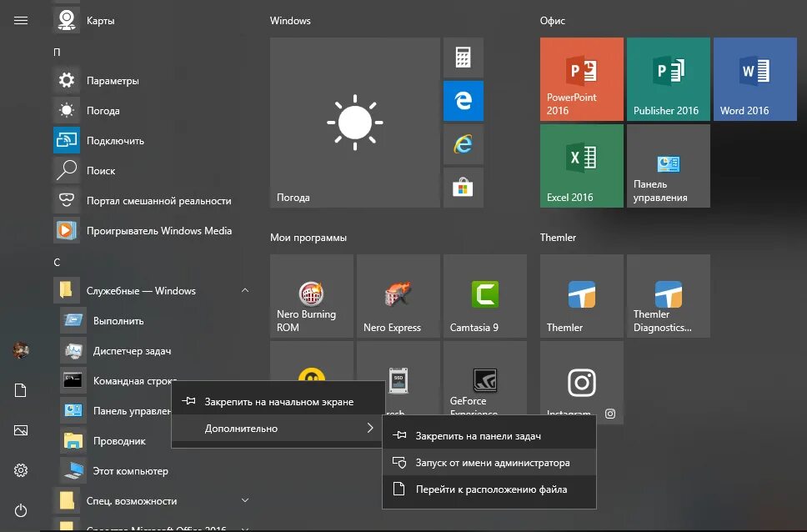Open Documents from the left rail
The image size is (807, 532).
click(x=21, y=390)
